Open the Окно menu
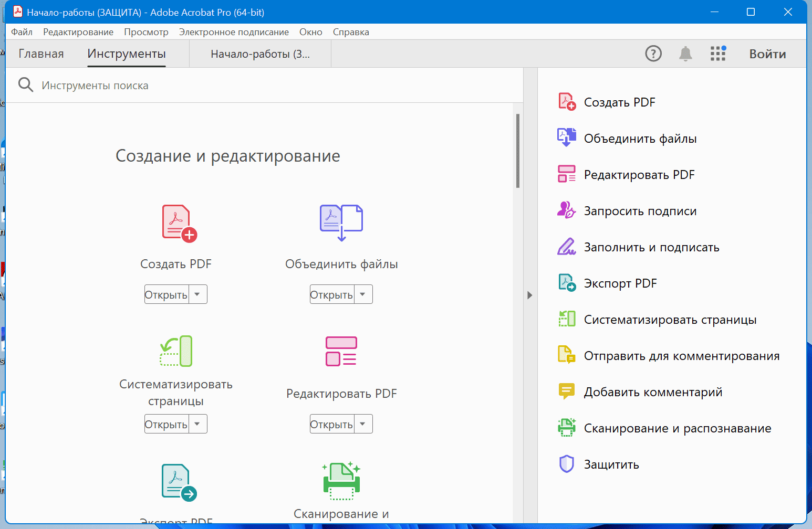The height and width of the screenshot is (529, 812). click(311, 32)
